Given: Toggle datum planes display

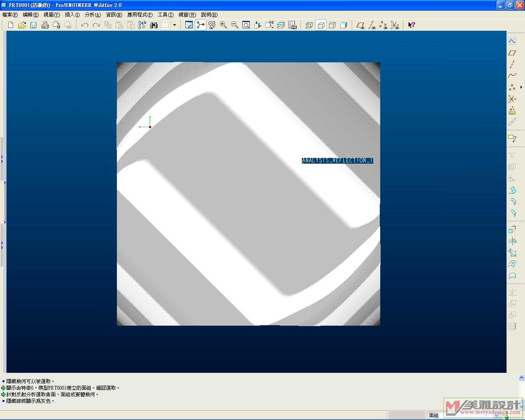Looking at the screenshot, I should point(361,25).
